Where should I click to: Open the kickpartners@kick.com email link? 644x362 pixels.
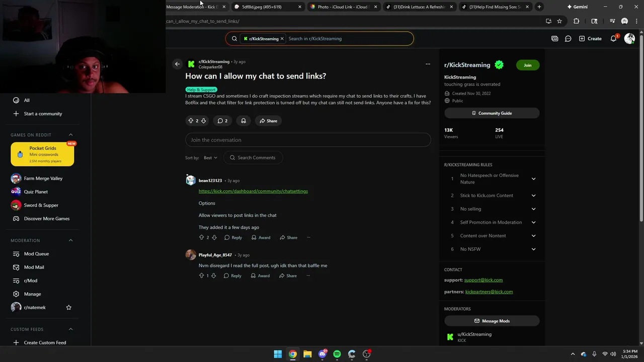(x=489, y=292)
